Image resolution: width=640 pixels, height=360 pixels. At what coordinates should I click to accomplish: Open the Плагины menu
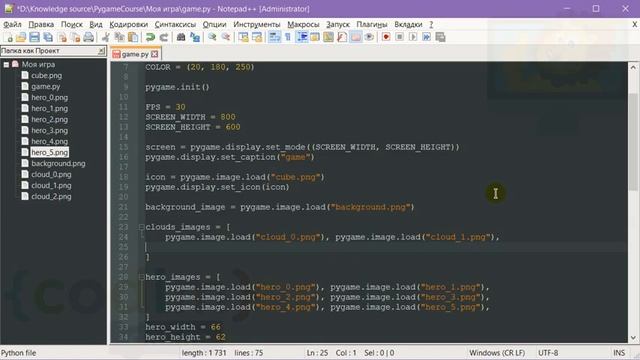pyautogui.click(x=372, y=24)
